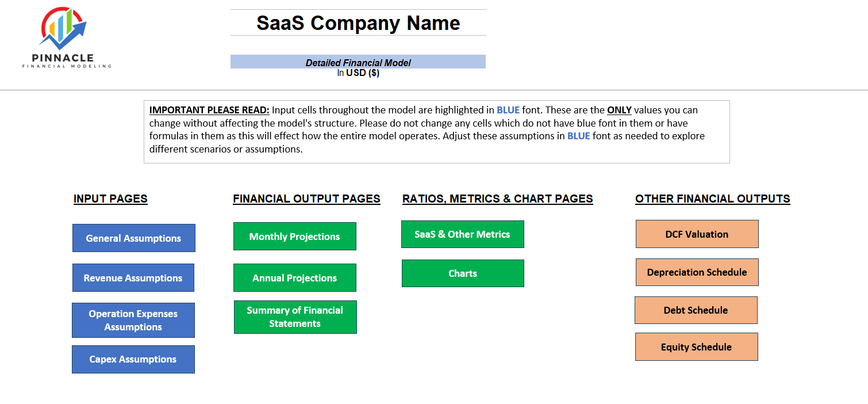This screenshot has width=868, height=404.
Task: Select the FINANCIAL OUTPUT PAGES heading
Action: [306, 199]
